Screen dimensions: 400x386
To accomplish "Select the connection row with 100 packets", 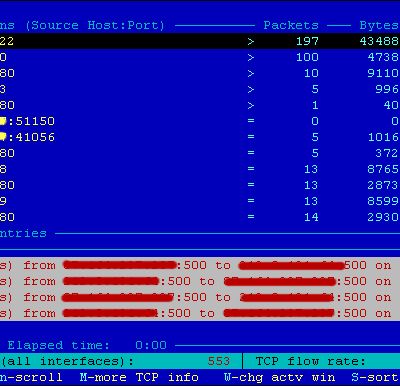I will [200, 57].
